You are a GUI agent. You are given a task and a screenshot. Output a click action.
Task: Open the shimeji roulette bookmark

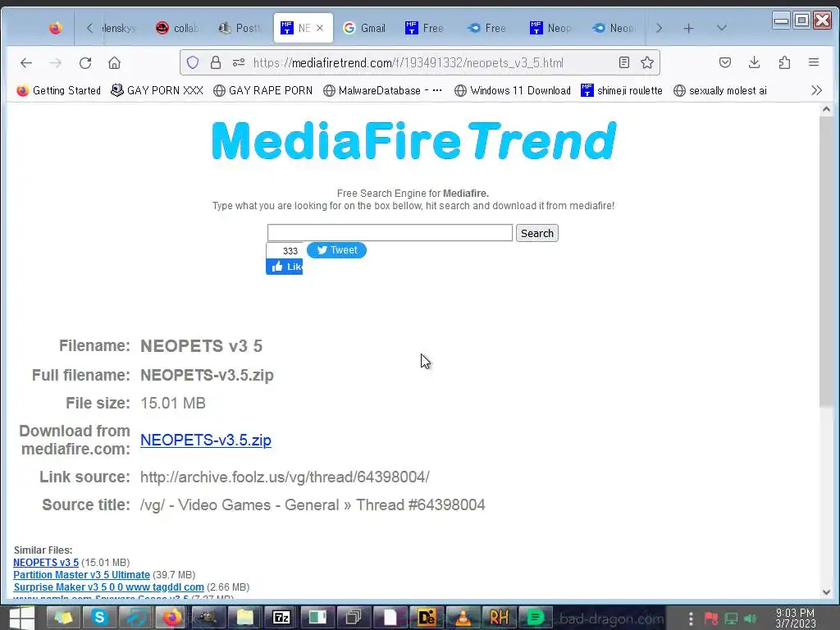click(x=622, y=90)
